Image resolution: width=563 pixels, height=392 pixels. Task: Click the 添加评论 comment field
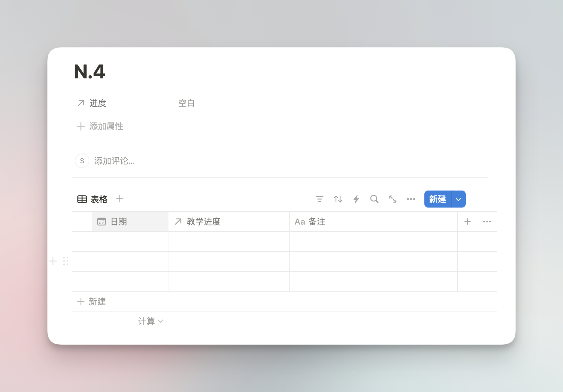[x=114, y=161]
